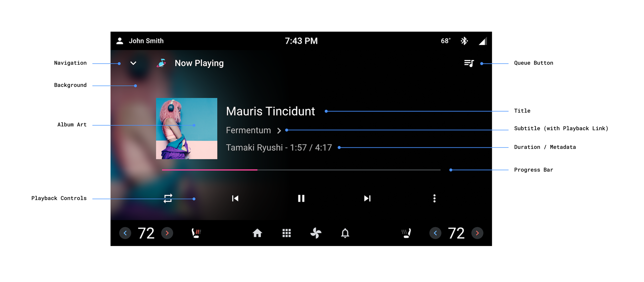Skip to the previous track
The width and height of the screenshot is (644, 282).
coord(235,199)
